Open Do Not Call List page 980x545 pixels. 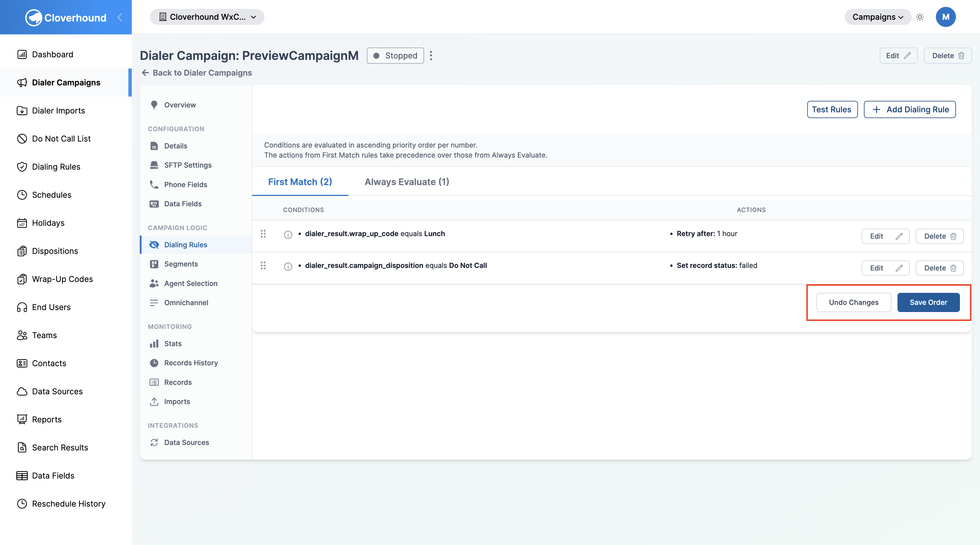click(x=65, y=139)
